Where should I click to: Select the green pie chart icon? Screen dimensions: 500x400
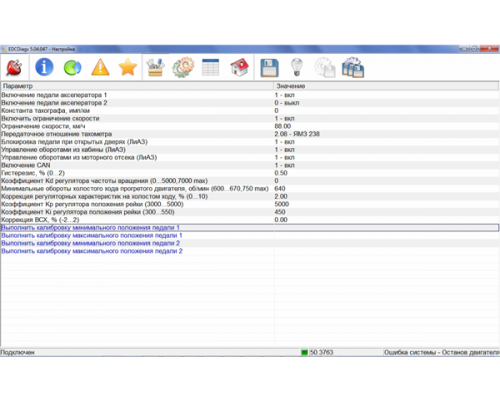point(72,67)
